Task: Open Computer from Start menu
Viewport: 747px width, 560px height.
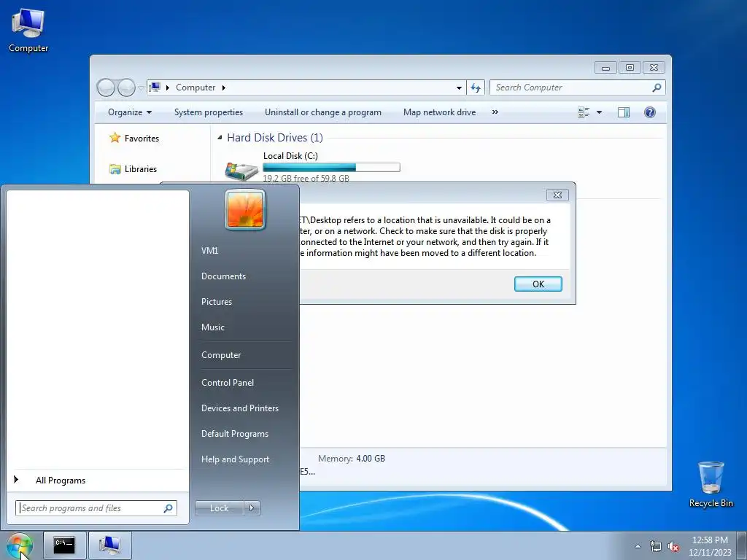Action: coord(221,355)
